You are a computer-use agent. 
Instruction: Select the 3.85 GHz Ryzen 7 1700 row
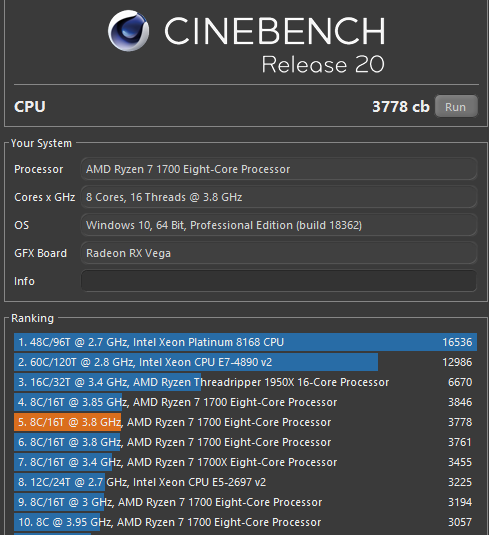245,402
